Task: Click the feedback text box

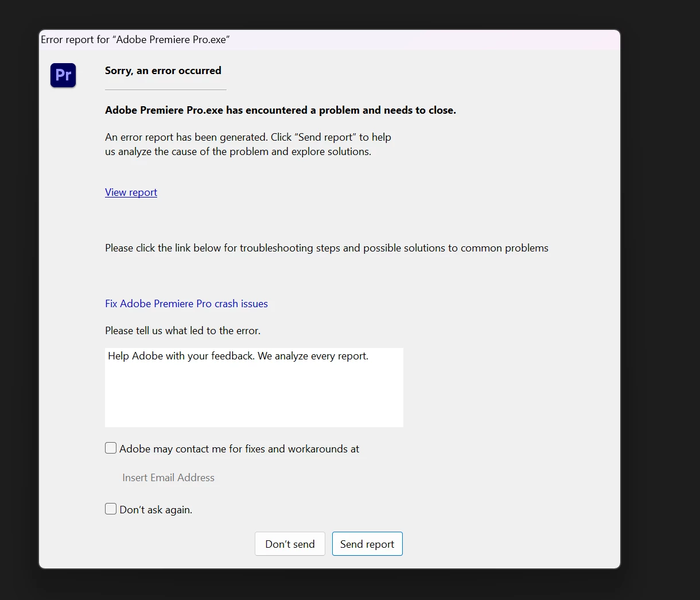Action: [x=254, y=387]
